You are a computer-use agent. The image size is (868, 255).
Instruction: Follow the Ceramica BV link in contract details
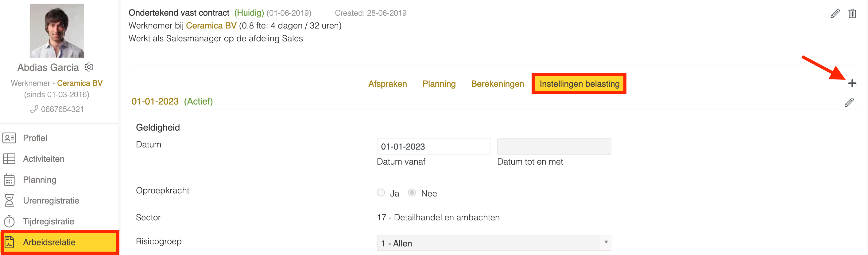[x=211, y=25]
